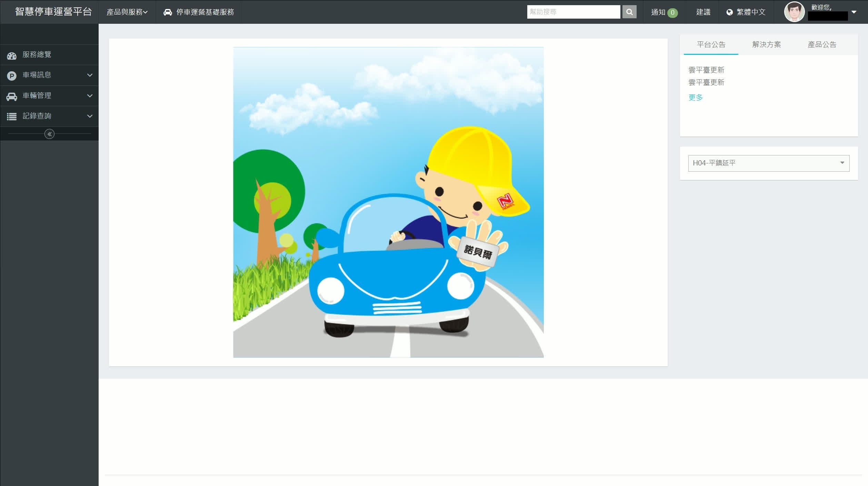Switch to the 產品公告 tab
This screenshot has height=486, width=868.
[822, 44]
